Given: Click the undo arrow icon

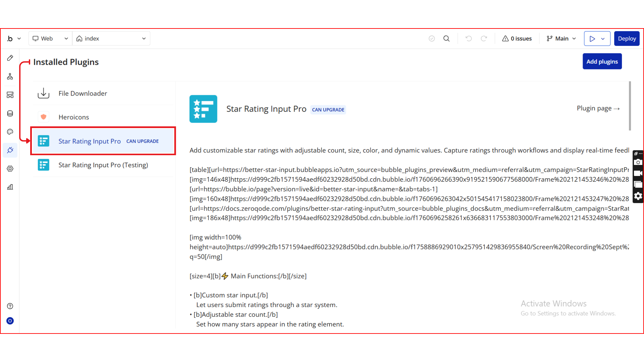Looking at the screenshot, I should click(469, 39).
